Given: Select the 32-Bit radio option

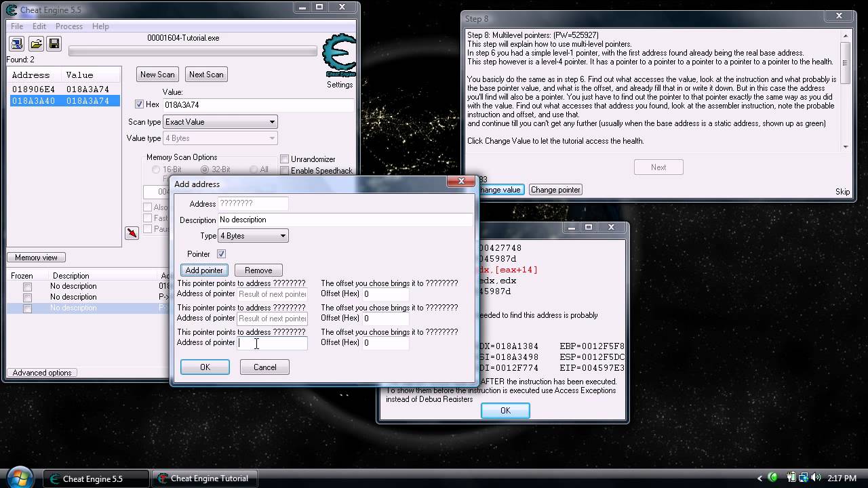Looking at the screenshot, I should coord(204,169).
